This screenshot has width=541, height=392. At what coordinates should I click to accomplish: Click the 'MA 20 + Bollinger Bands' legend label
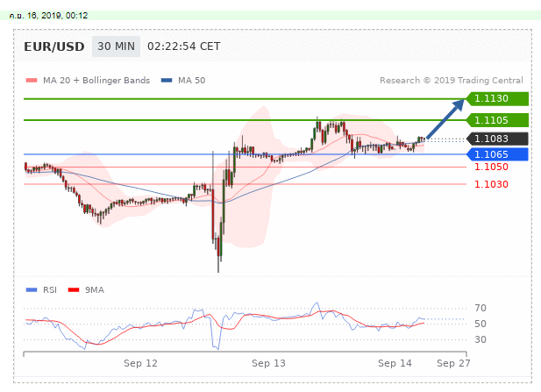click(x=96, y=81)
